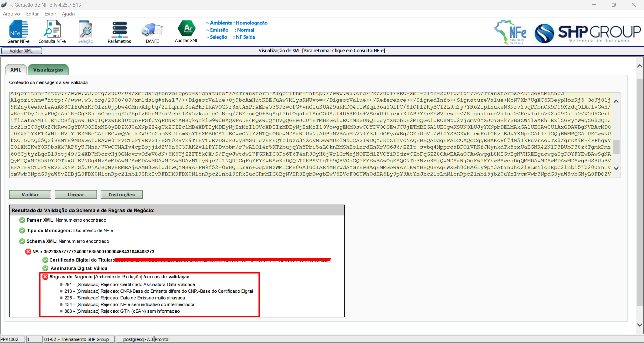This screenshot has height=343, width=644.
Task: Open the Instruções button
Action: [121, 195]
